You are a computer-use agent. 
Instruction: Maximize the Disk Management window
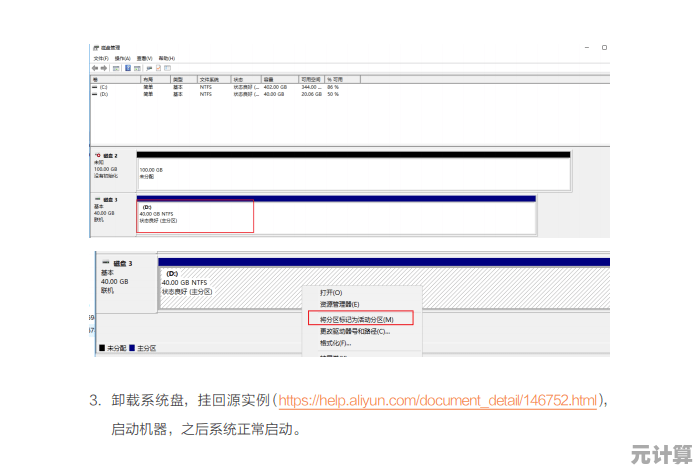tap(604, 47)
